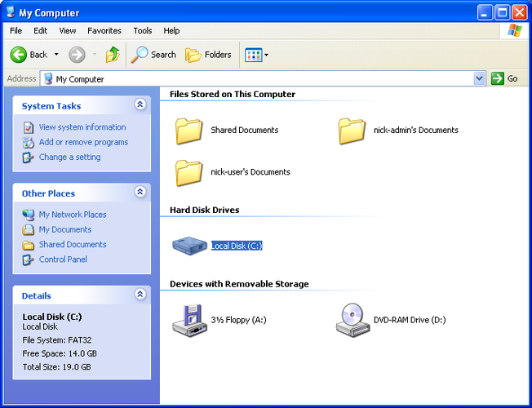Click the Forward arrow button
The width and height of the screenshot is (532, 408).
(x=77, y=55)
